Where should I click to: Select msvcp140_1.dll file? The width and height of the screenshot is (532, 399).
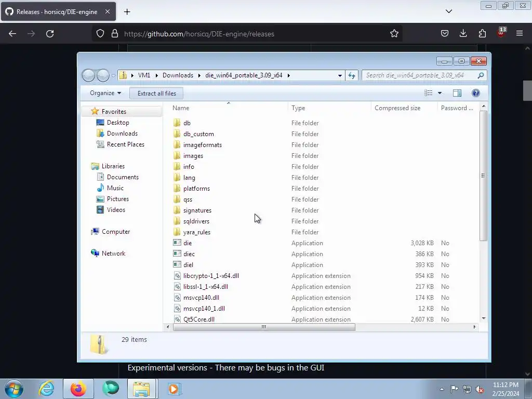point(204,309)
